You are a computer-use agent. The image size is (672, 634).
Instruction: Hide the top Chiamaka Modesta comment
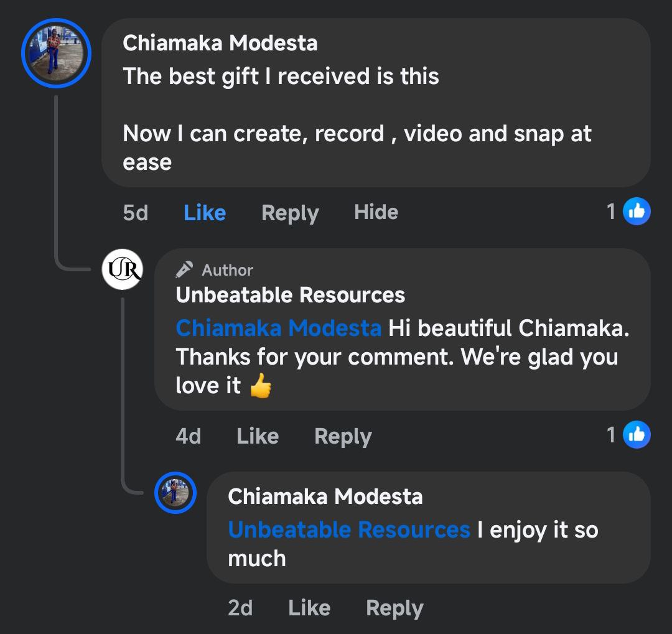tap(376, 212)
